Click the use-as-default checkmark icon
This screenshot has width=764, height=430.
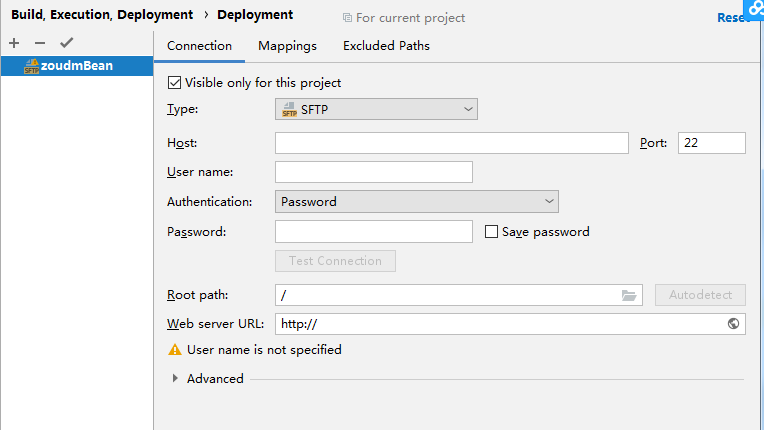[x=67, y=43]
